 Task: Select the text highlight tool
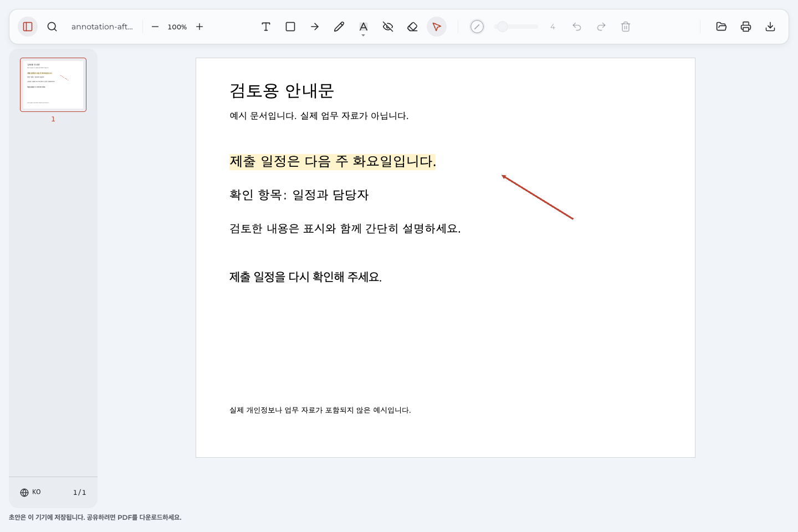(x=364, y=26)
